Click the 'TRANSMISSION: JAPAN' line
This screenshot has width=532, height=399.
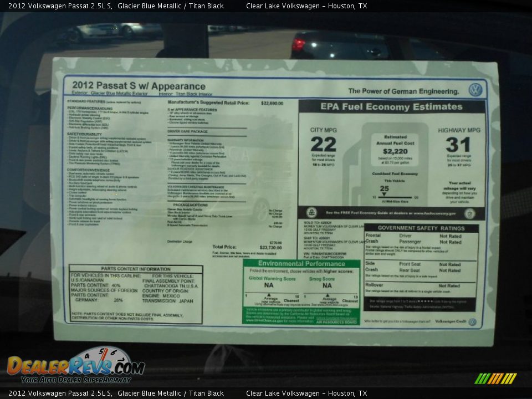coord(167,301)
